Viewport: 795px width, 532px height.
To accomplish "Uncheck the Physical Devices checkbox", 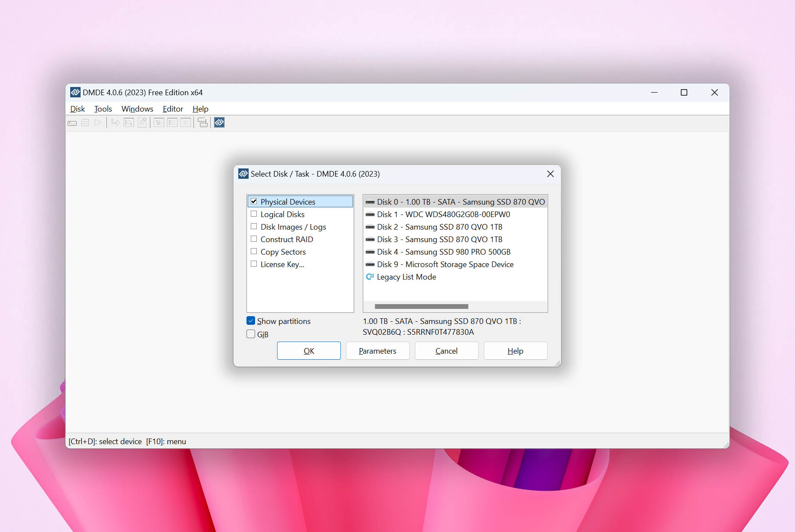I will tap(254, 202).
